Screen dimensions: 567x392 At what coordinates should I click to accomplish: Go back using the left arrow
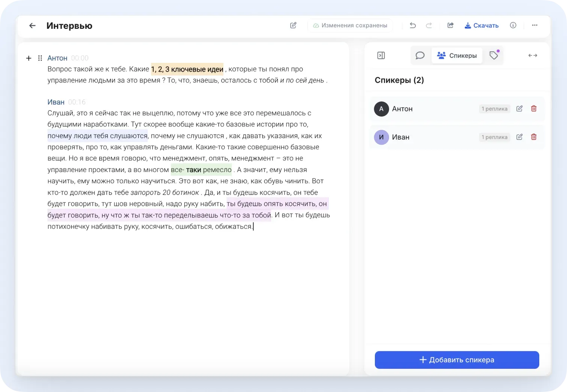pos(33,25)
